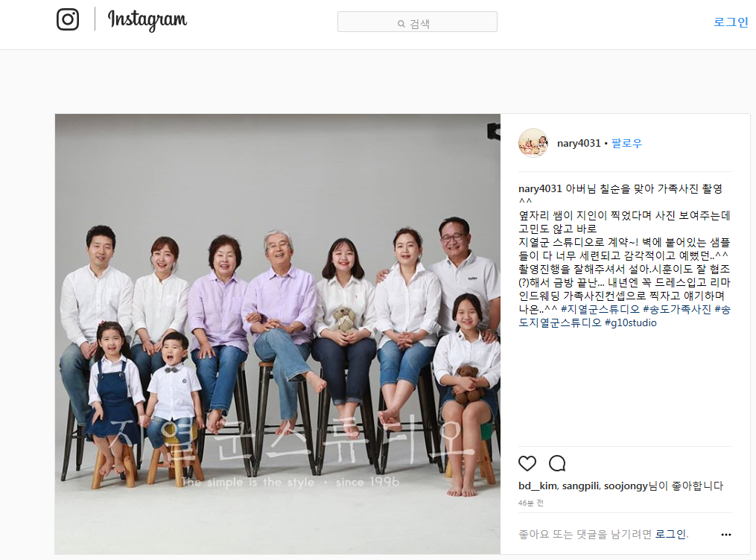Open nary4031 username in caption text
The image size is (756, 560).
tap(540, 188)
